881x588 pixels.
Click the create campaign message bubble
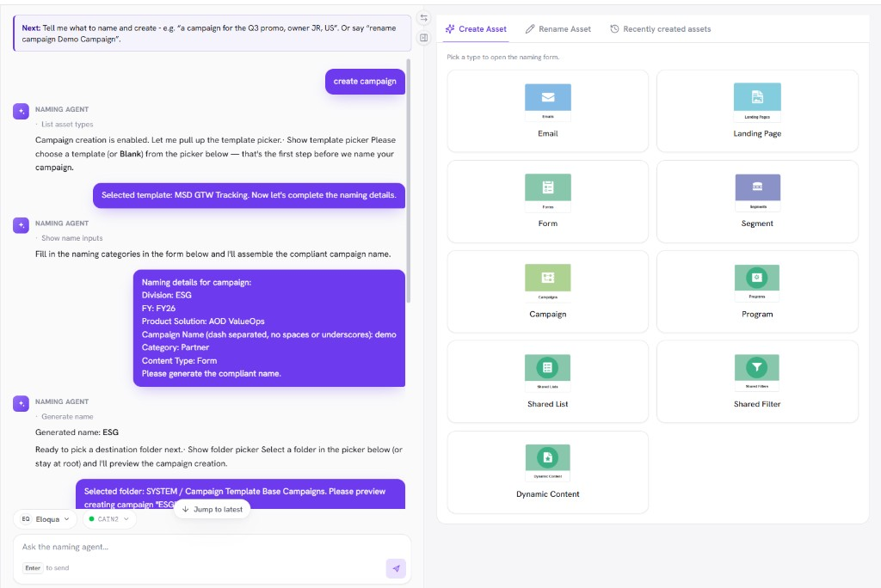tap(365, 82)
